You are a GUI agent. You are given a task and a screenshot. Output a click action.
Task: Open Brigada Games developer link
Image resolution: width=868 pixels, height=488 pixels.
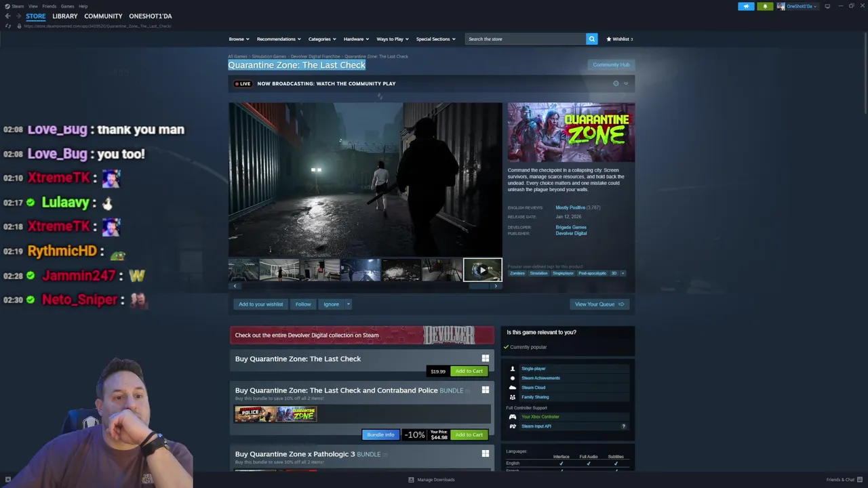(x=571, y=227)
